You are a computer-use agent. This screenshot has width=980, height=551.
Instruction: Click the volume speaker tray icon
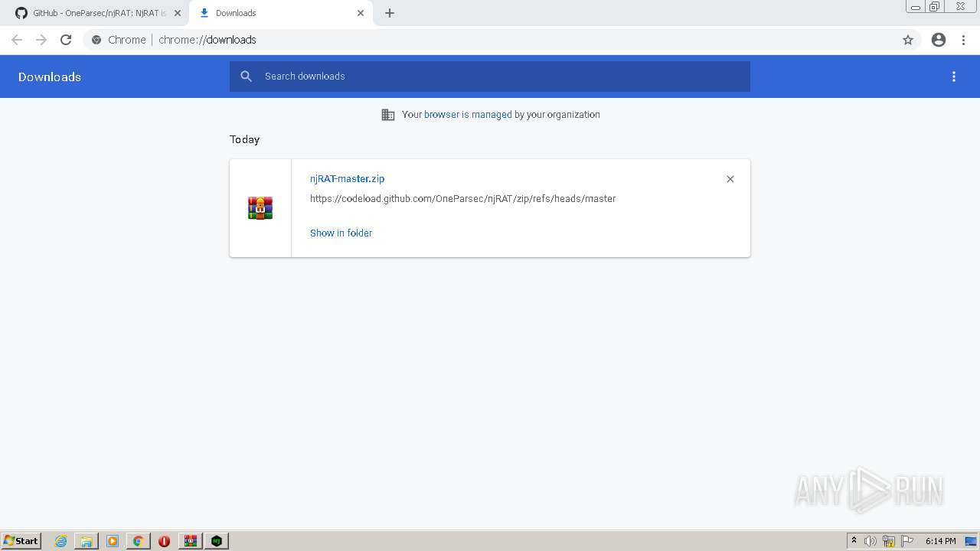click(x=871, y=541)
